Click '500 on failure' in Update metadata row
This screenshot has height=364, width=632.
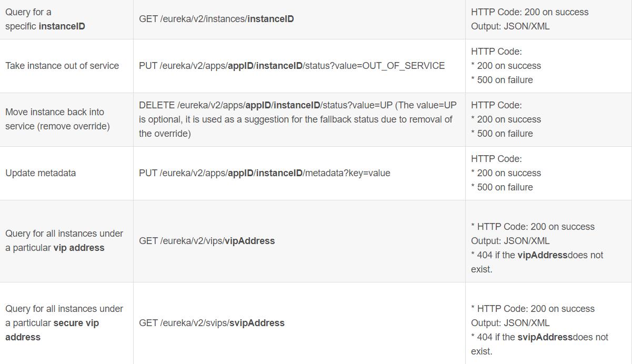pos(502,187)
